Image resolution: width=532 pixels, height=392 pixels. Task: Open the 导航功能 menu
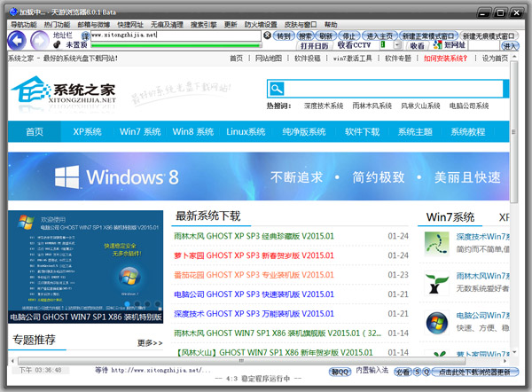(x=24, y=25)
